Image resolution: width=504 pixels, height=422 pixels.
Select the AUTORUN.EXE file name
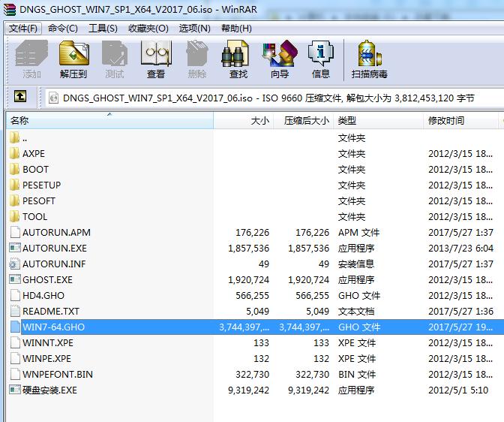[x=55, y=249]
